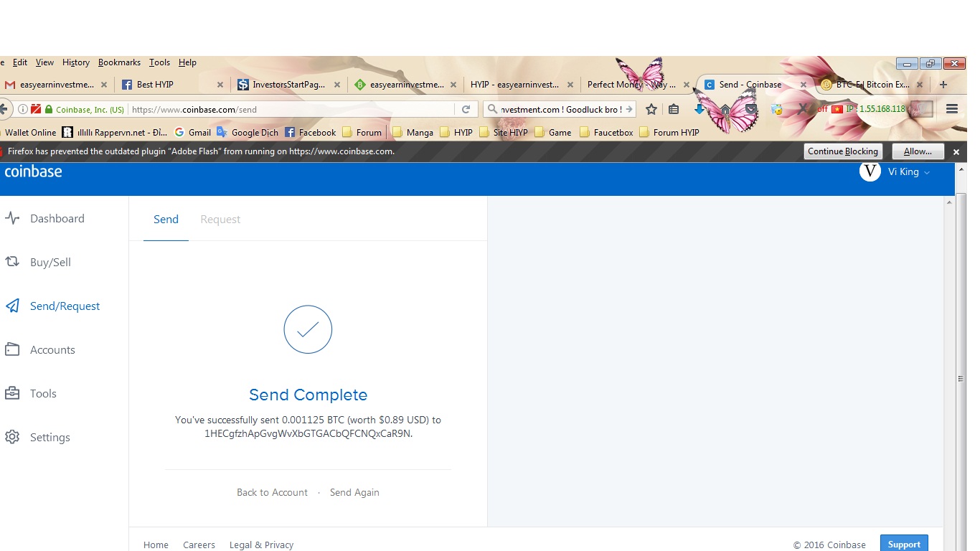Click the blue Support button
980x551 pixels.
point(904,544)
